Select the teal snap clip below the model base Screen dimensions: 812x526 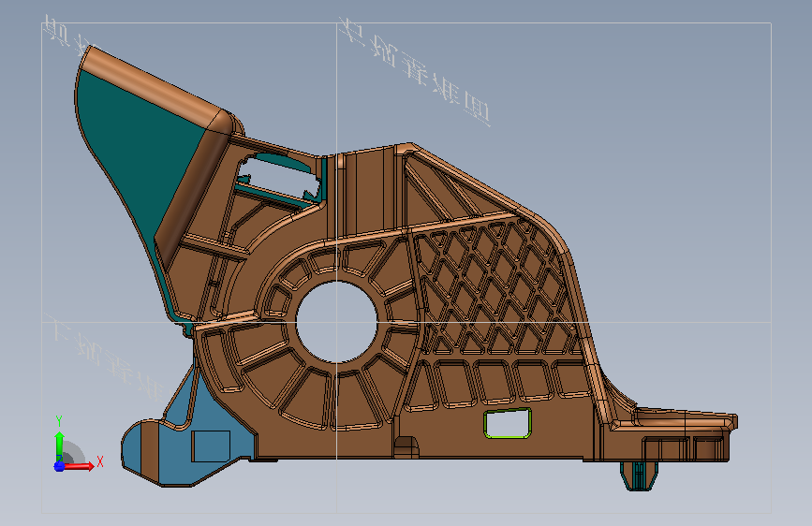pyautogui.click(x=639, y=475)
